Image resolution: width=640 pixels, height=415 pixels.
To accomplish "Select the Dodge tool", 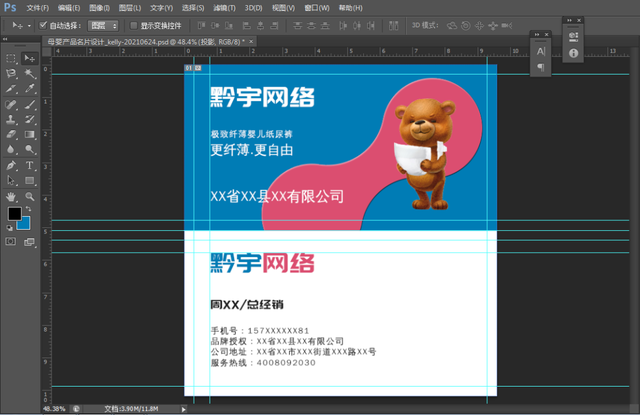I will tap(29, 149).
